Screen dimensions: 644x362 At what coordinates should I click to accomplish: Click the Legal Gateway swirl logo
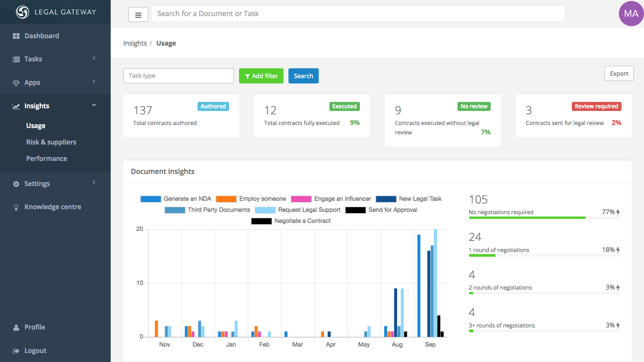22,12
